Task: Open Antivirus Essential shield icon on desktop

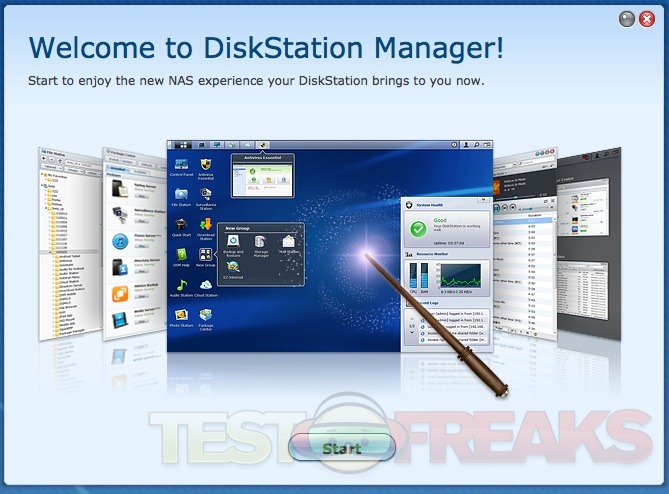Action: pos(205,163)
